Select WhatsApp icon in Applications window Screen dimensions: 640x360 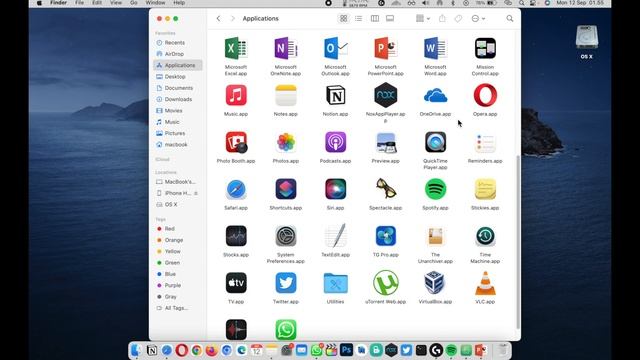point(286,330)
